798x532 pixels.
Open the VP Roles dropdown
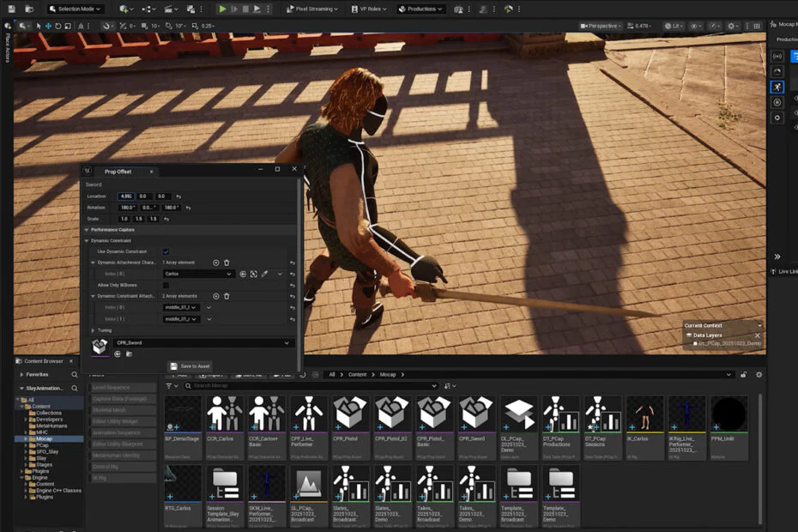coord(369,9)
